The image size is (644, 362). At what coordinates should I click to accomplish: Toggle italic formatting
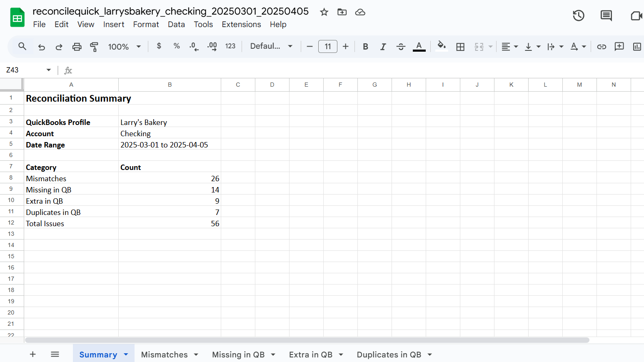tap(383, 47)
